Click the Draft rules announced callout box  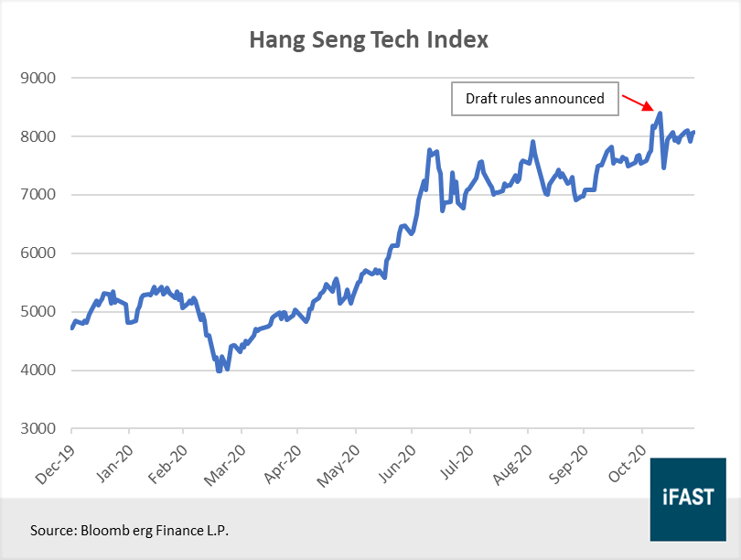pyautogui.click(x=535, y=99)
